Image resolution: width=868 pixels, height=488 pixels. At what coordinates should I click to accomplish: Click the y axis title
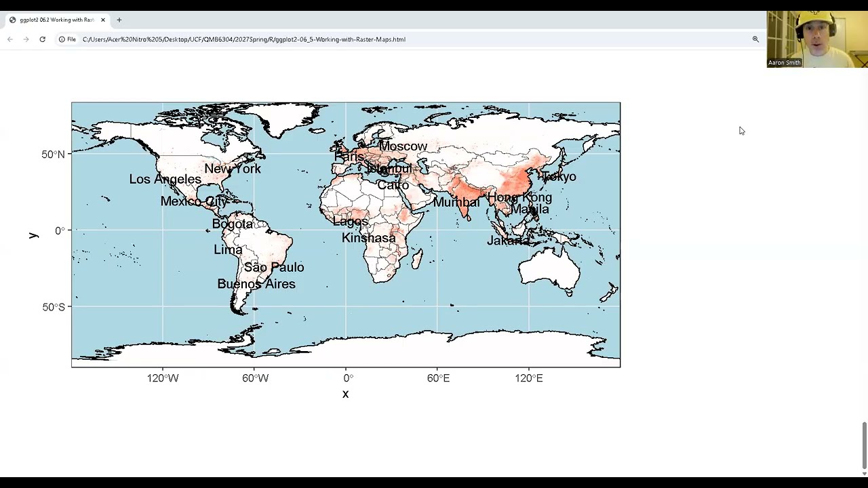pos(33,235)
